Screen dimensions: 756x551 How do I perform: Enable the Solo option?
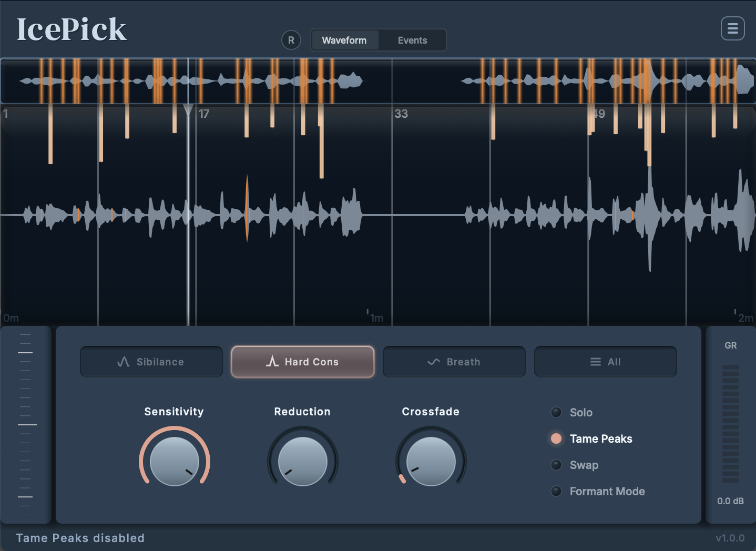[x=571, y=412]
